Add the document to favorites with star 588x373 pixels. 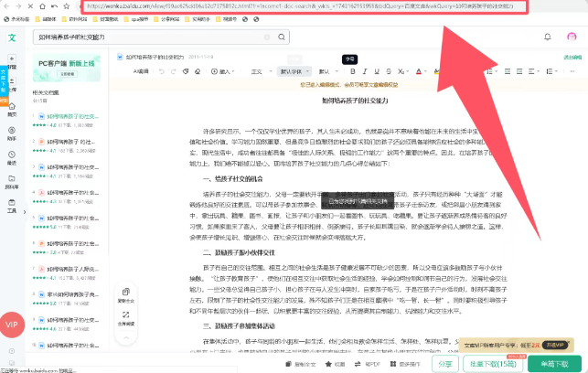(x=335, y=364)
